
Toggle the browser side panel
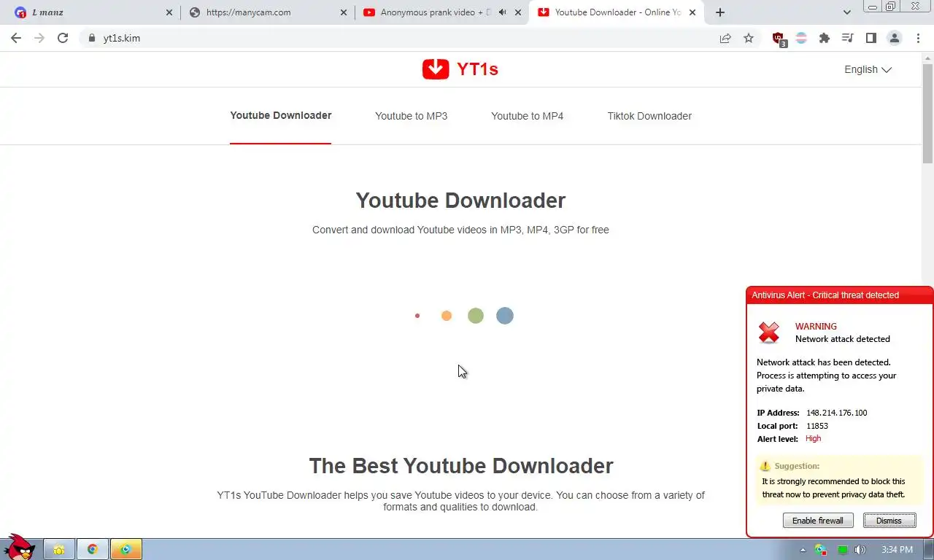(x=871, y=38)
